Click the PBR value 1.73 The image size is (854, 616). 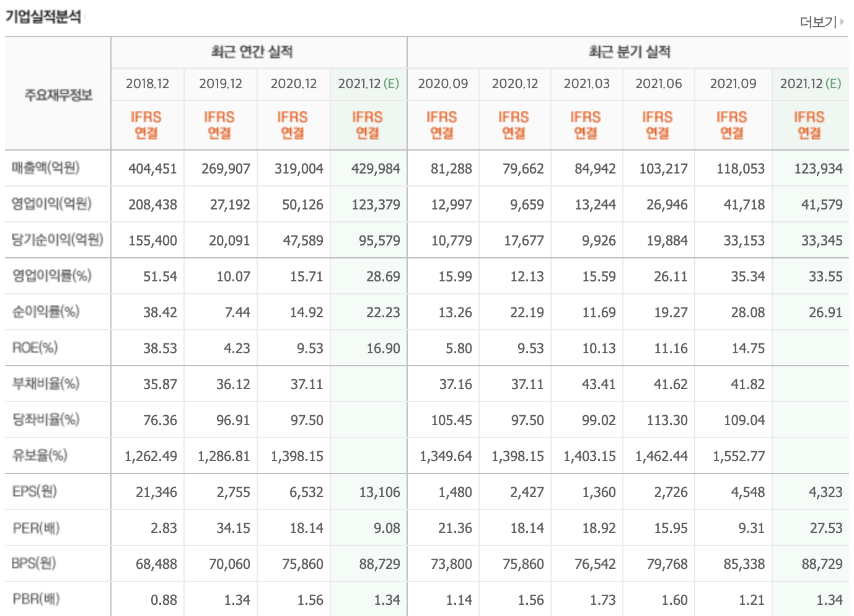(602, 600)
